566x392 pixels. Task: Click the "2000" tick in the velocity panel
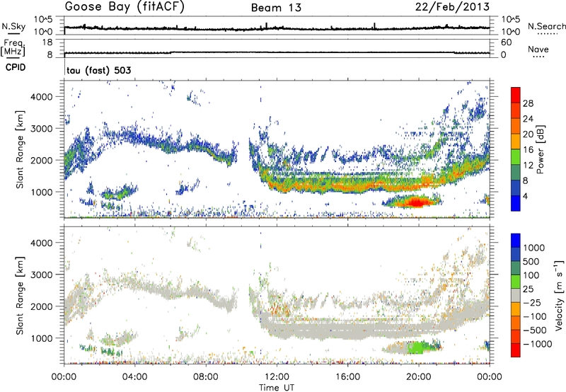pyautogui.click(x=42, y=306)
